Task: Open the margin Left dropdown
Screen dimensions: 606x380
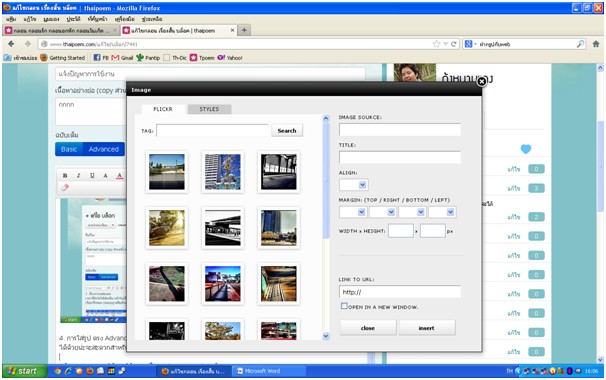Action: pyautogui.click(x=441, y=212)
